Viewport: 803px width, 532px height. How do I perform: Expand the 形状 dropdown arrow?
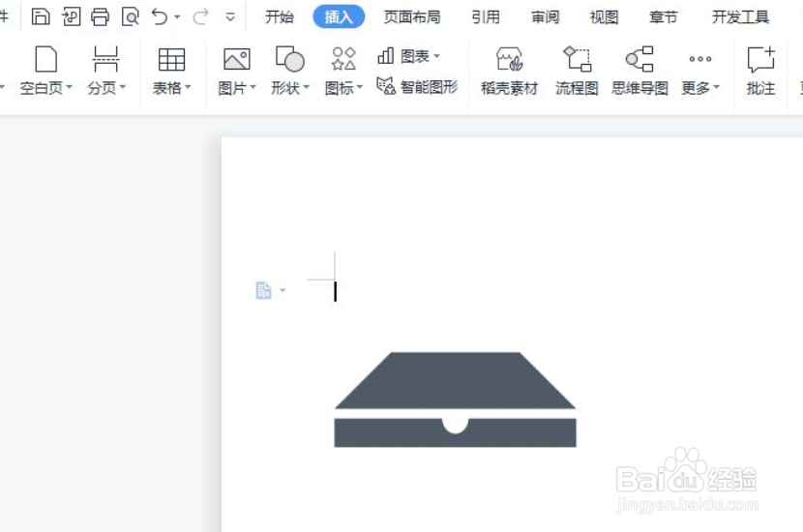coord(307,87)
